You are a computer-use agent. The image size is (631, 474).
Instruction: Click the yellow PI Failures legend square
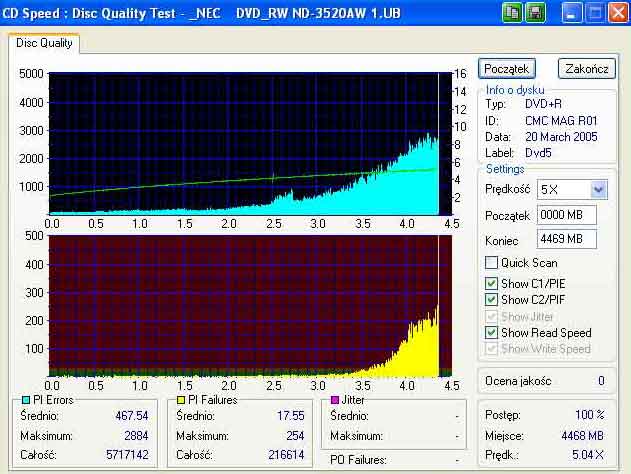click(x=181, y=400)
